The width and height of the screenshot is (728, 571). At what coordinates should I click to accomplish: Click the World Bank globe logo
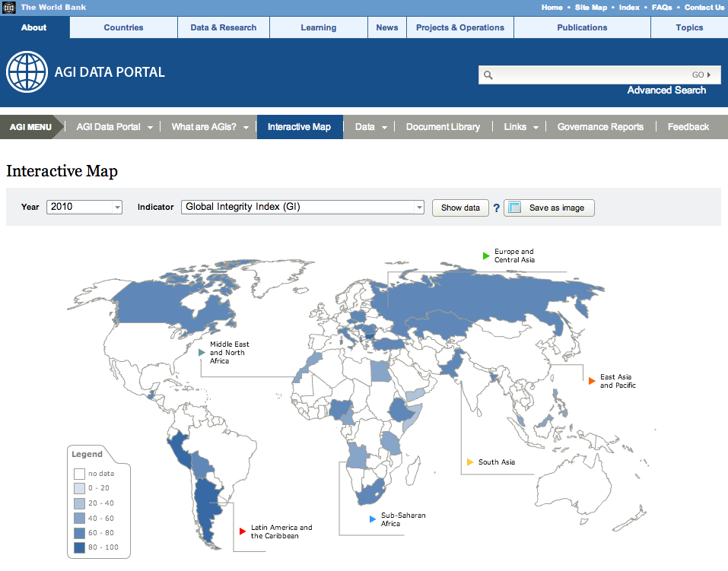click(27, 72)
